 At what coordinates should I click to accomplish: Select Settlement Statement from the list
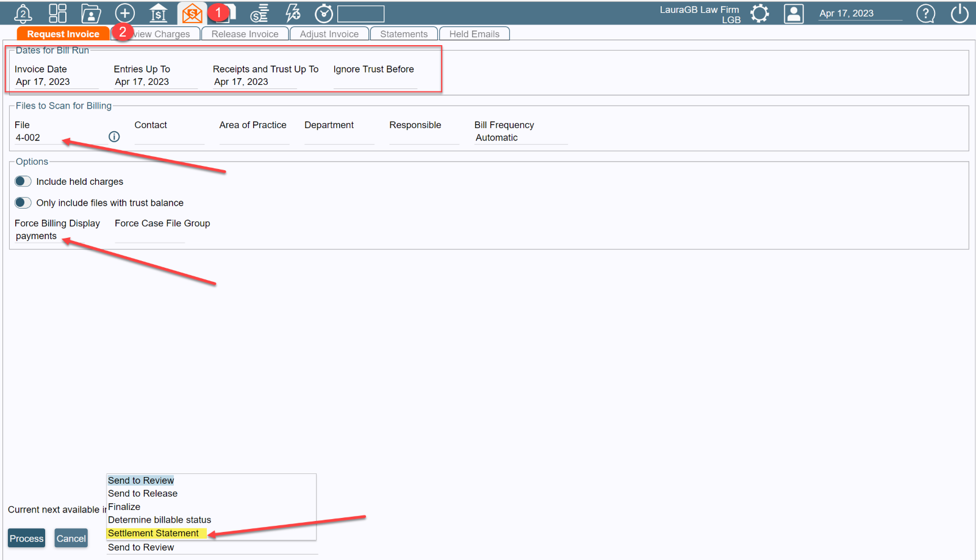(154, 533)
